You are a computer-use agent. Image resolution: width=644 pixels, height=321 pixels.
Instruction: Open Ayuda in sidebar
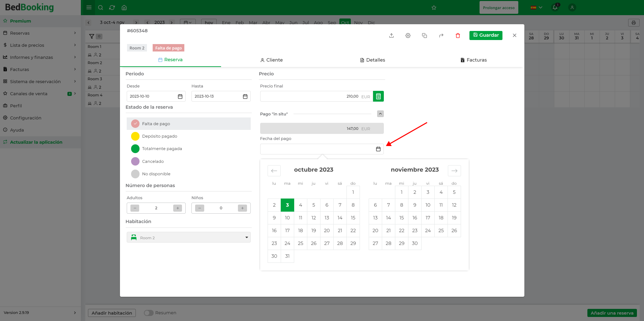pyautogui.click(x=40, y=130)
